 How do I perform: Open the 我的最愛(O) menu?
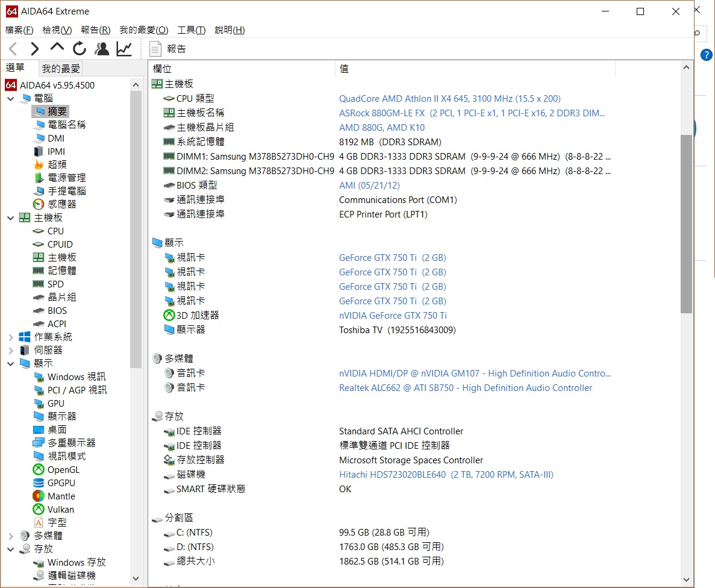143,30
